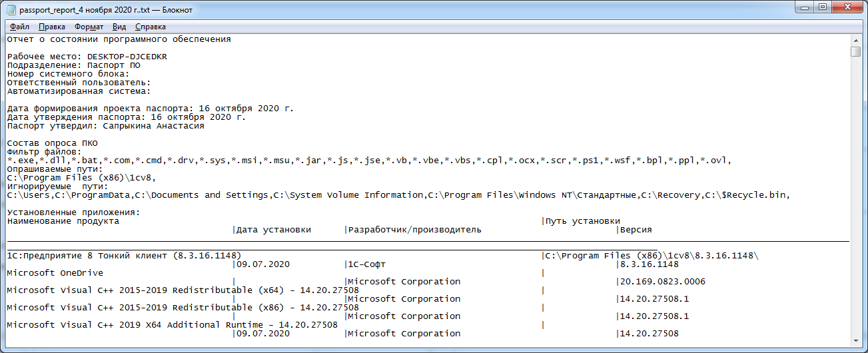Open the Правка menu

52,27
